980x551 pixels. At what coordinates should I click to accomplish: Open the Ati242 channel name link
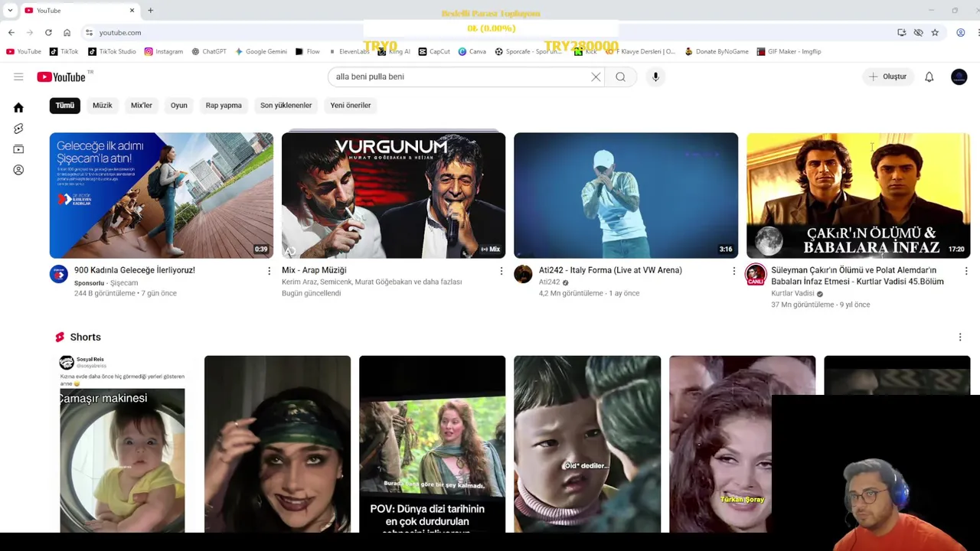(x=549, y=282)
